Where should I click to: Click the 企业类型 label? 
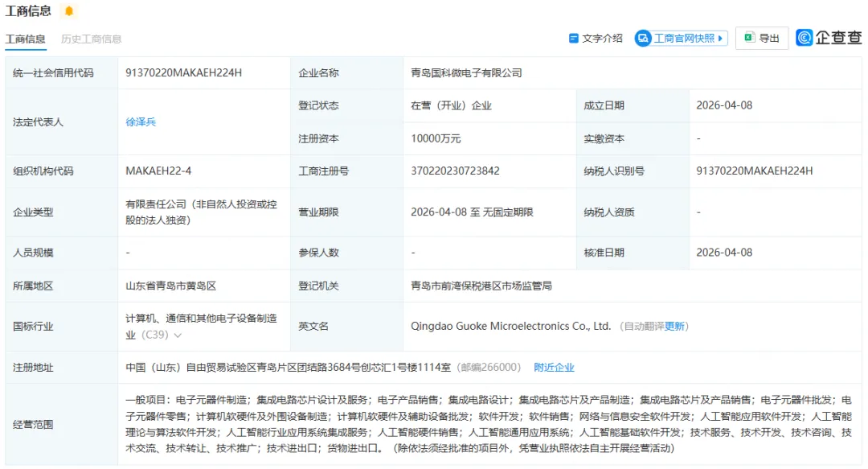33,212
